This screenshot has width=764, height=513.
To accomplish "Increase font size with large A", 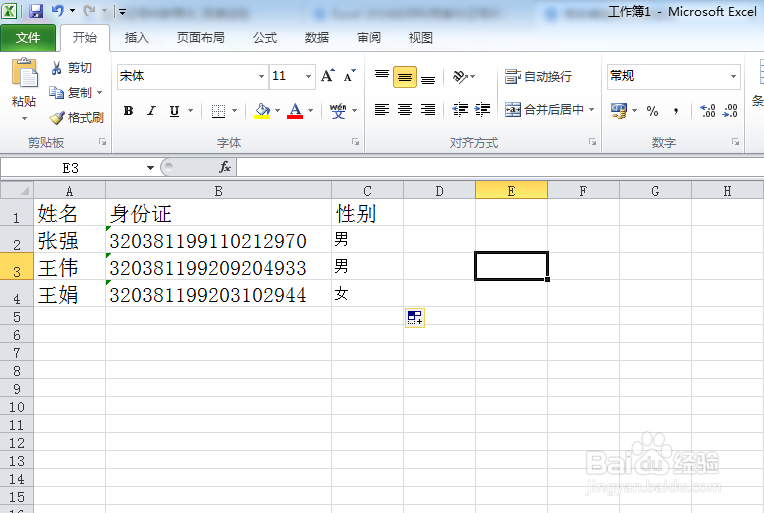I will pyautogui.click(x=328, y=76).
